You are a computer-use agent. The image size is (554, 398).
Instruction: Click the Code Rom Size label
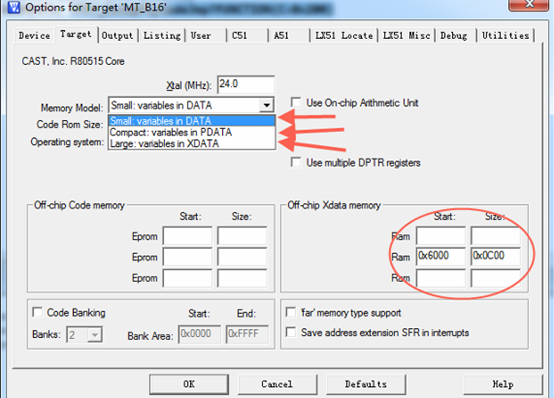(70, 124)
